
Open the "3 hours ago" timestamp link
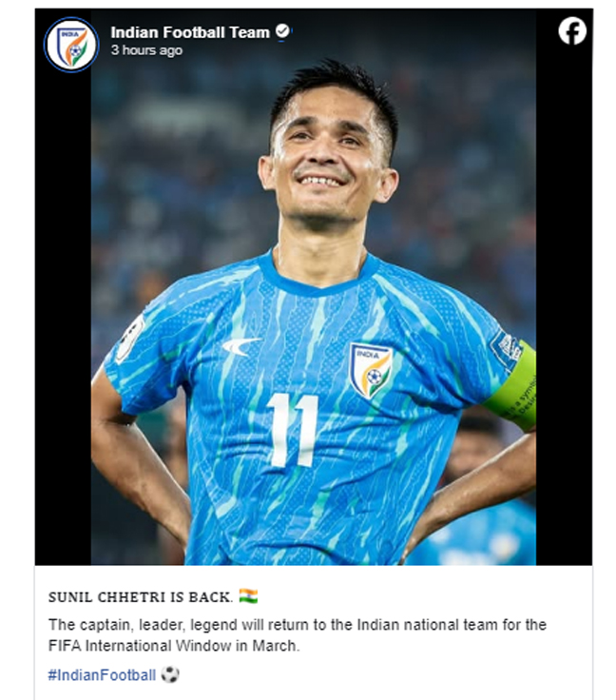click(x=146, y=50)
